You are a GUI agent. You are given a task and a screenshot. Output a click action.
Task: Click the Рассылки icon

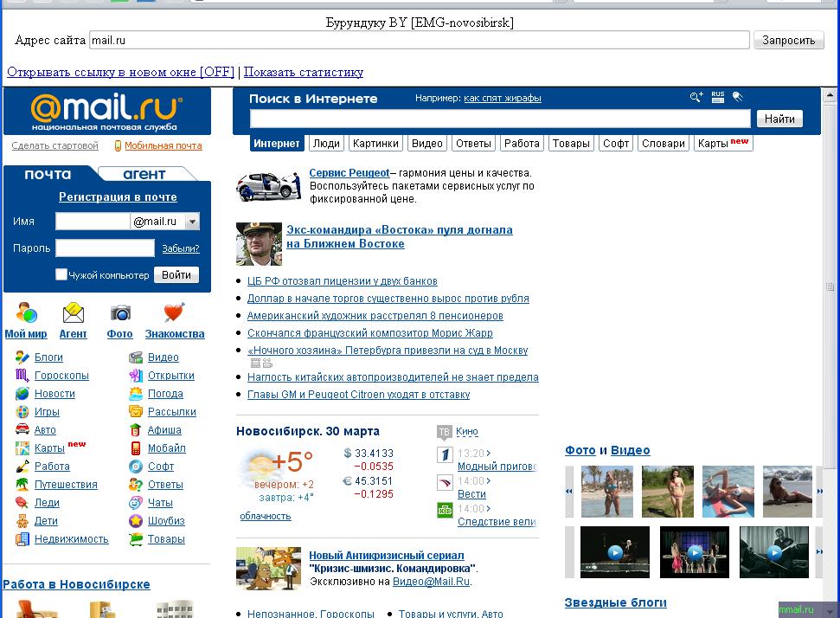pyautogui.click(x=136, y=412)
